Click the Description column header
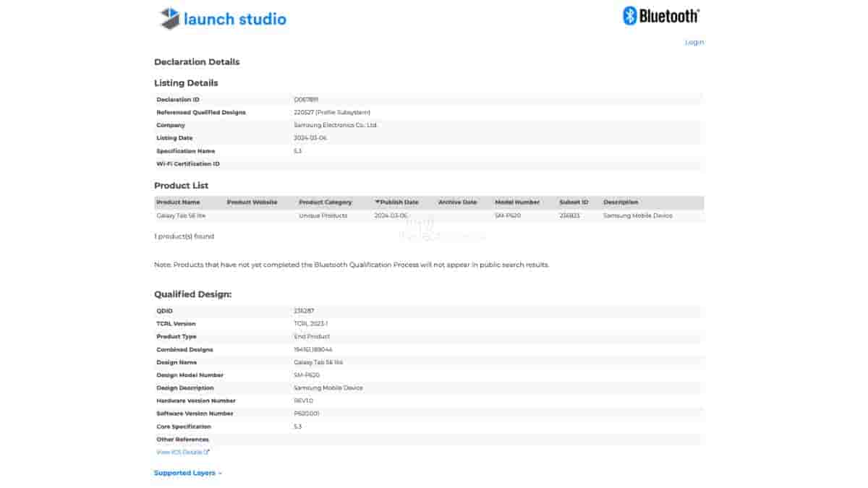The width and height of the screenshot is (868, 488). tap(621, 202)
